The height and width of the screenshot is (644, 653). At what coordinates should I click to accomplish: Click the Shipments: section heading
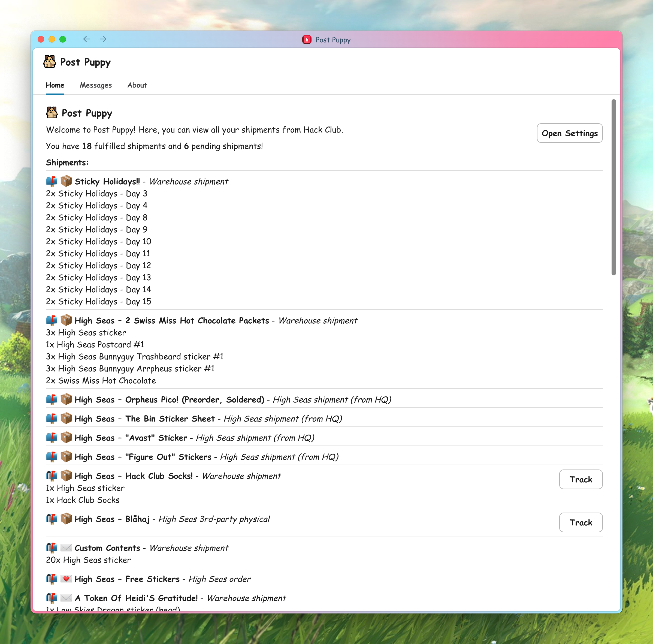coord(67,162)
